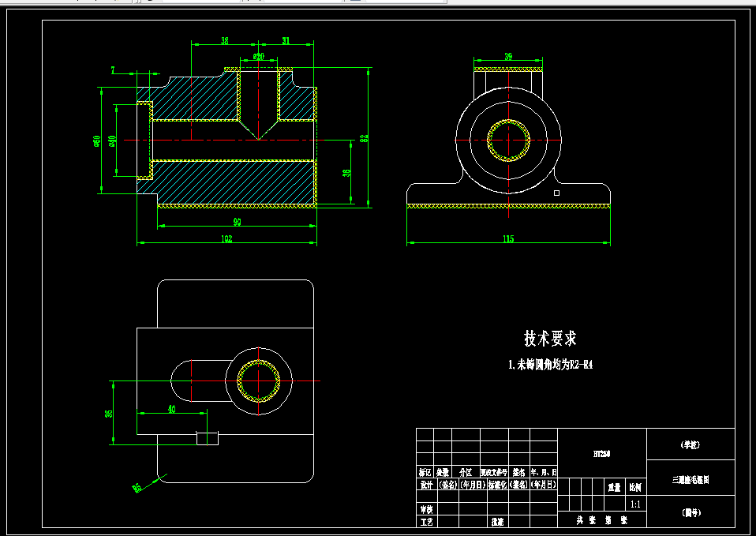Select the 批准 cell
756x536 pixels.
(497, 522)
